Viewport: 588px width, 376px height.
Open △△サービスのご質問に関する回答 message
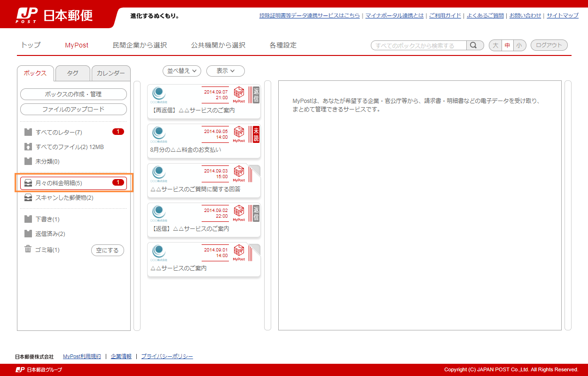204,180
